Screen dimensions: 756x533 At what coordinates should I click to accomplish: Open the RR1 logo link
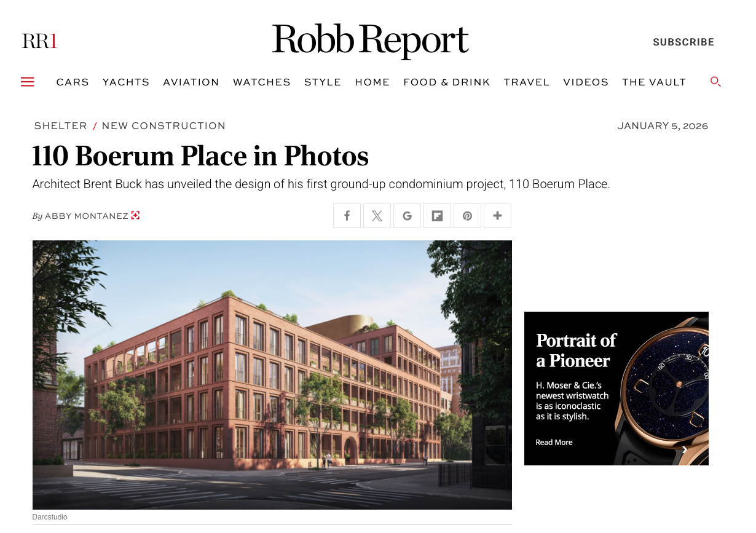(39, 41)
